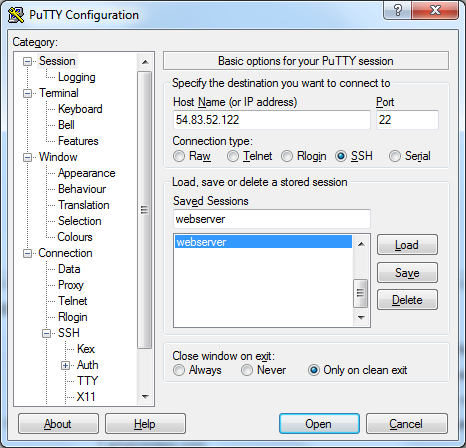Click the category tree scrollbar thumb

click(145, 210)
